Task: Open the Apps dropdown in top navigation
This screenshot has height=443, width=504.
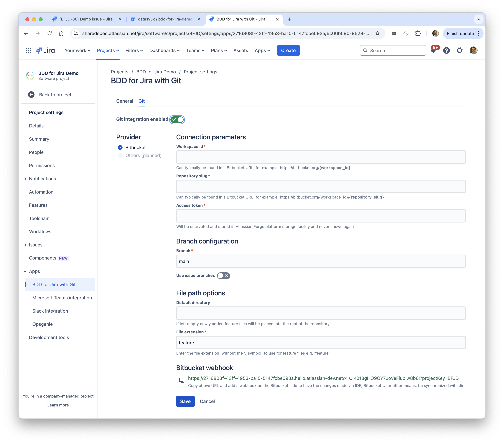Action: (x=262, y=50)
